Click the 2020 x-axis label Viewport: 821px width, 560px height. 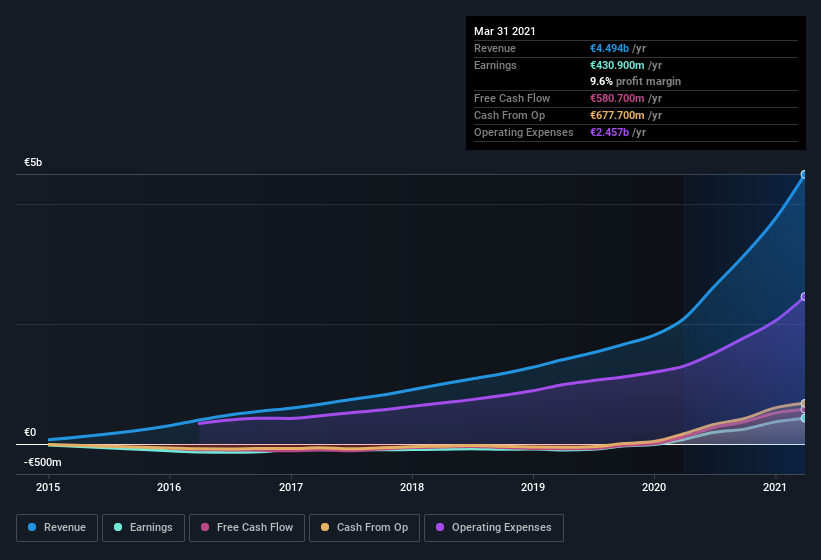coord(654,487)
